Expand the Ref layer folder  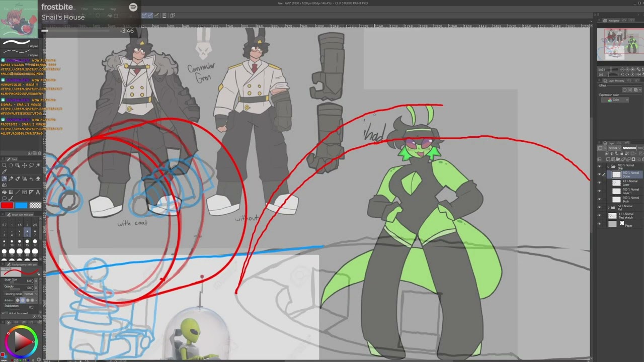(608, 207)
